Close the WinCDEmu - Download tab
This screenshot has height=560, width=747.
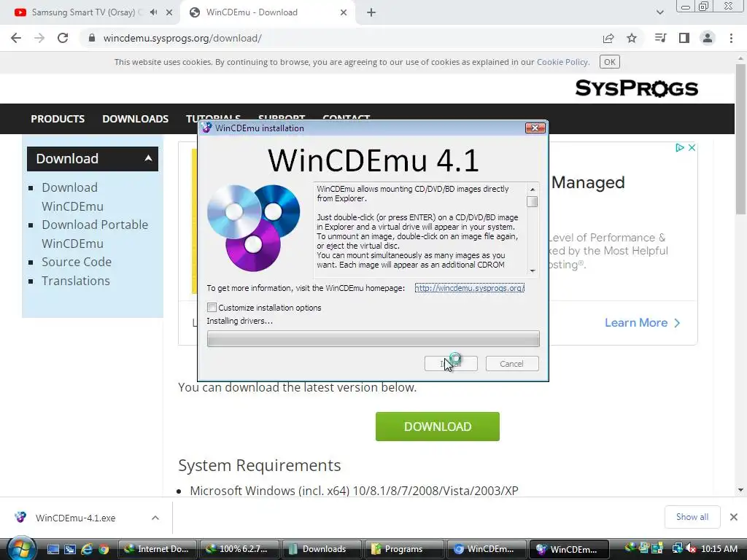(344, 12)
